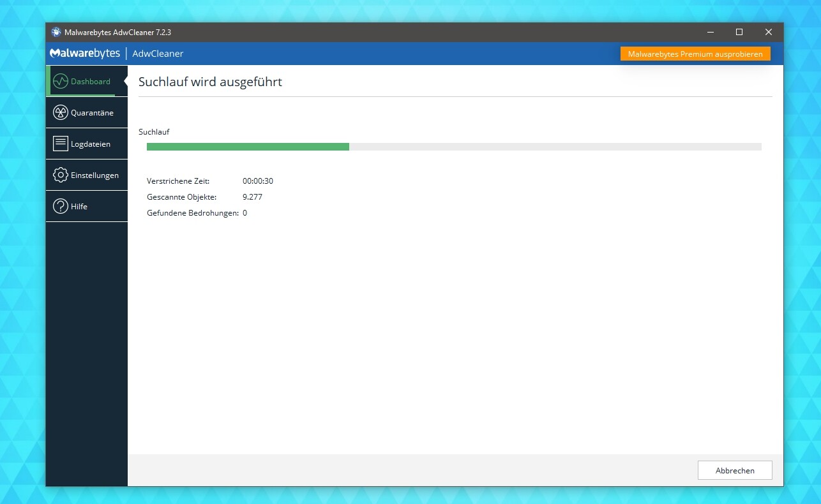Click the Logdateien document icon
Image resolution: width=821 pixels, height=504 pixels.
click(61, 144)
